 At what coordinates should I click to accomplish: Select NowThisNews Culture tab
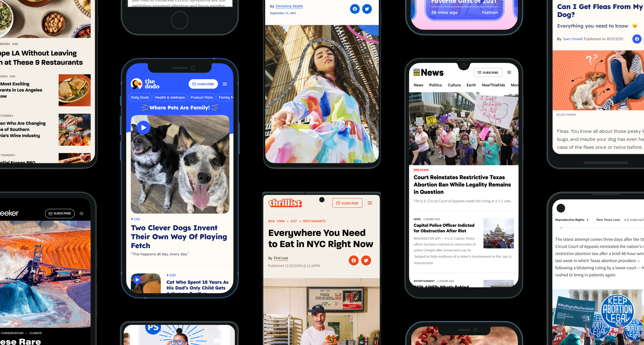(x=454, y=85)
